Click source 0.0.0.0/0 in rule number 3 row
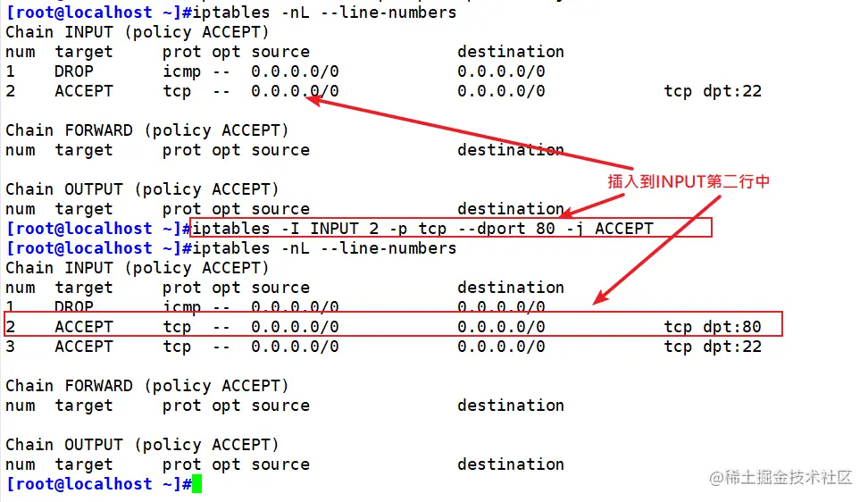The height and width of the screenshot is (502, 868). click(295, 347)
